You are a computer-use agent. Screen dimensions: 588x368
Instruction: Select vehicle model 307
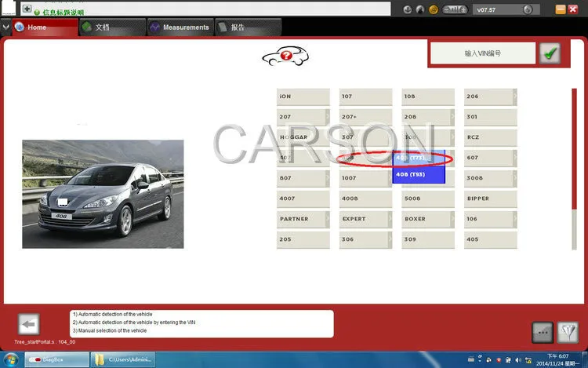365,137
